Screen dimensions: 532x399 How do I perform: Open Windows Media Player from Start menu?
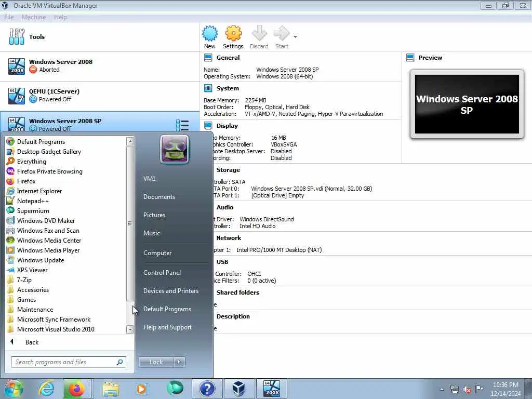click(x=66, y=250)
